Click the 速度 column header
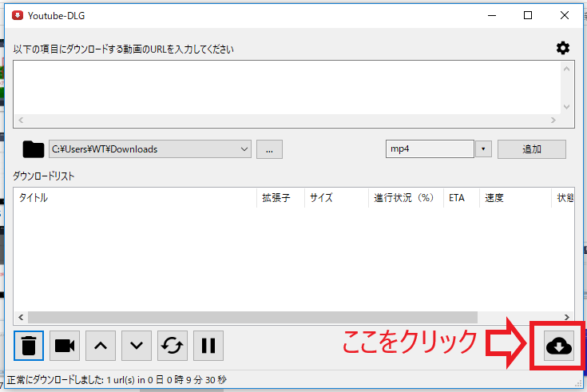587x392 pixels. [515, 198]
